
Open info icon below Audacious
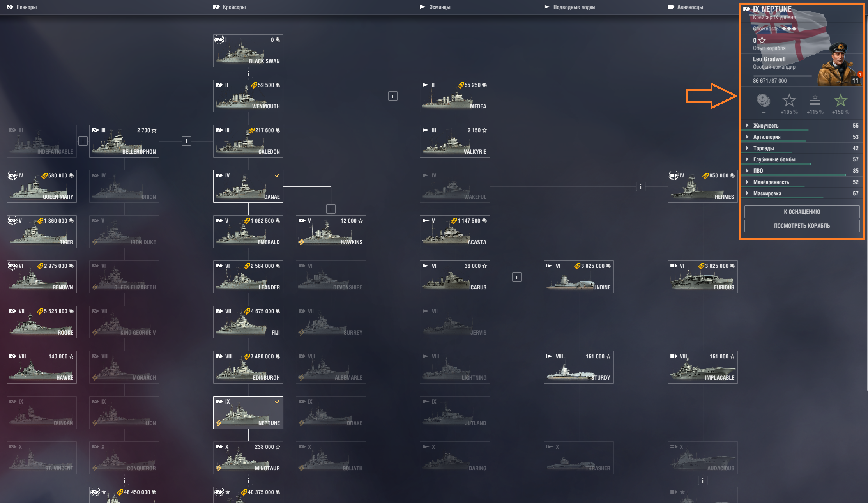[x=703, y=480]
